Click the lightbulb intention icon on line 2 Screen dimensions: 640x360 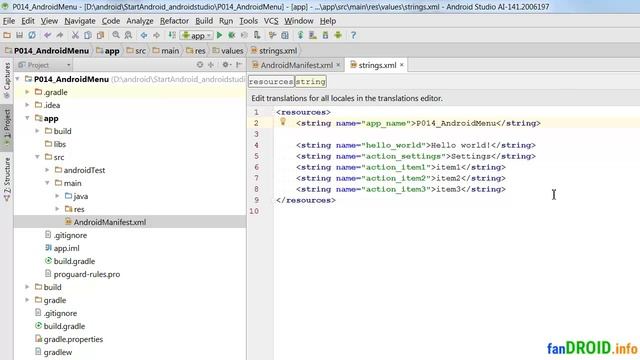282,122
